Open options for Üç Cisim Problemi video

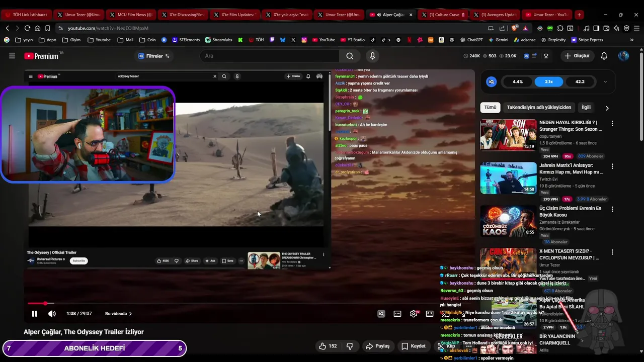coord(612,209)
